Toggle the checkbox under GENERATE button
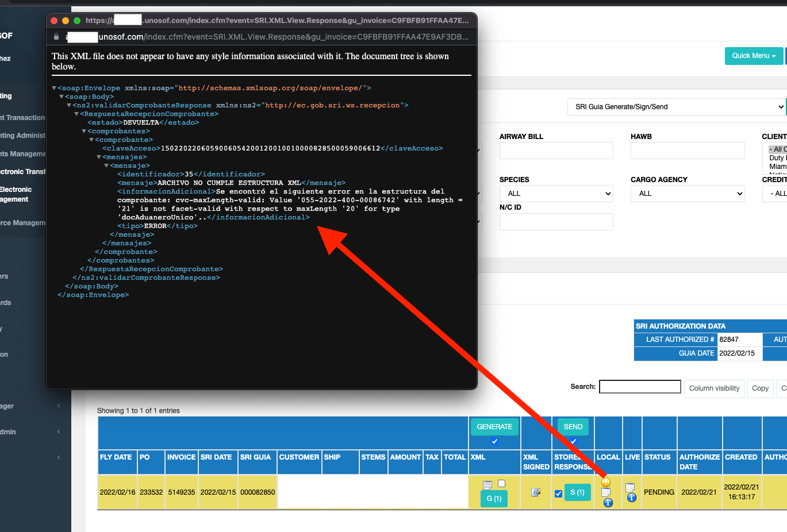787x532 pixels. coord(494,441)
